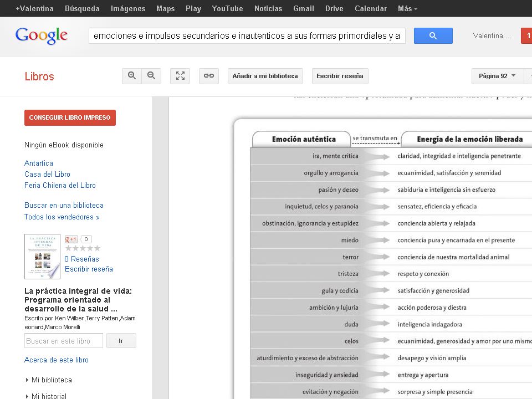Click the red notifications badge

(x=527, y=35)
